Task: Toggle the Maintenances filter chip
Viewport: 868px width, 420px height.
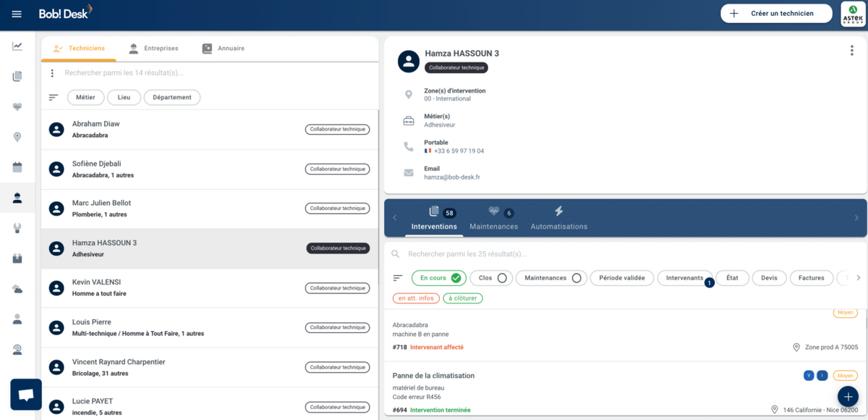Action: tap(553, 278)
